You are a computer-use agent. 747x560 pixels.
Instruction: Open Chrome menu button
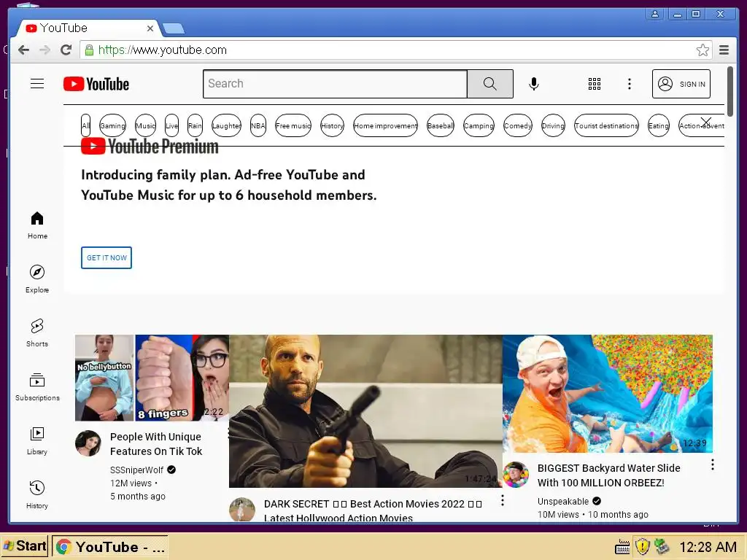[724, 50]
